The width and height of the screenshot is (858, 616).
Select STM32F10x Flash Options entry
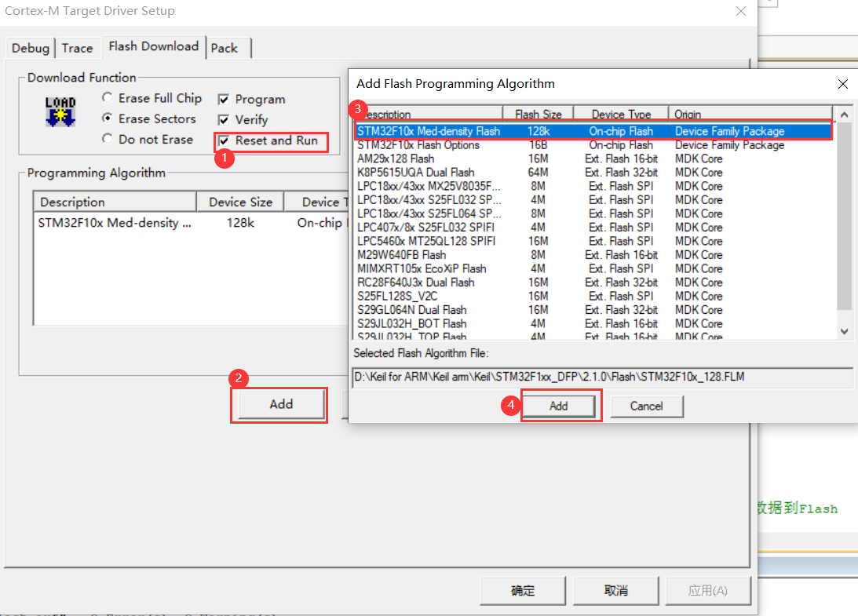tap(593, 145)
